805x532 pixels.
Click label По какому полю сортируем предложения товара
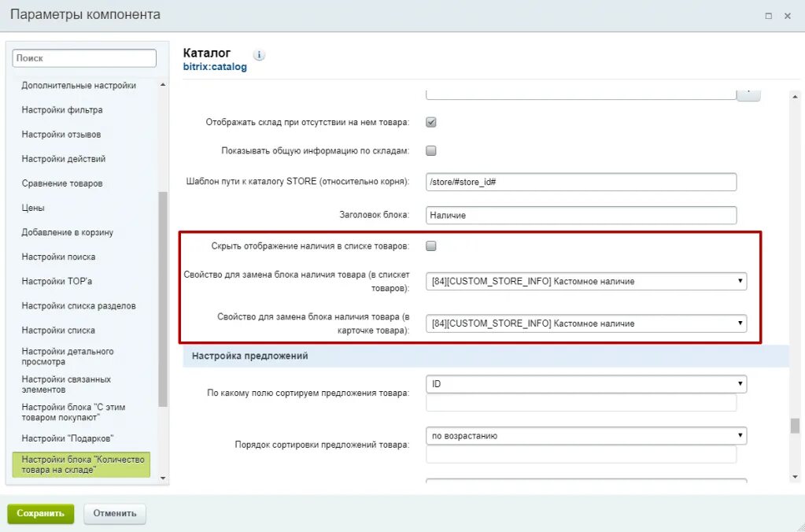point(308,393)
